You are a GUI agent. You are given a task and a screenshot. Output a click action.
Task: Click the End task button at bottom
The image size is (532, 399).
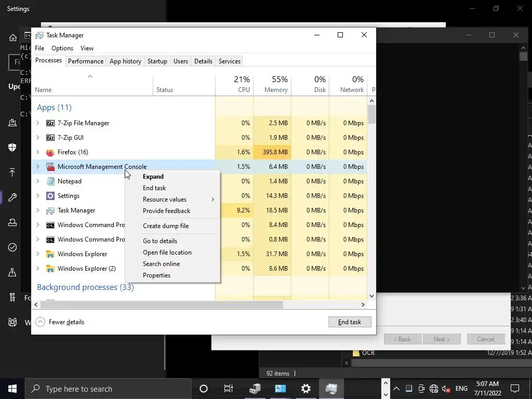tap(350, 322)
